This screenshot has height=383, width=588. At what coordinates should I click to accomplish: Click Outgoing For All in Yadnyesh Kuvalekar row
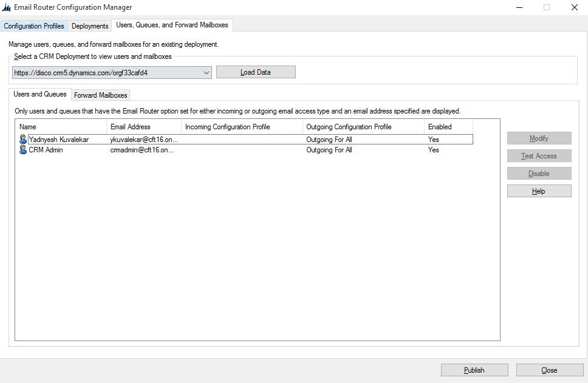tap(329, 140)
